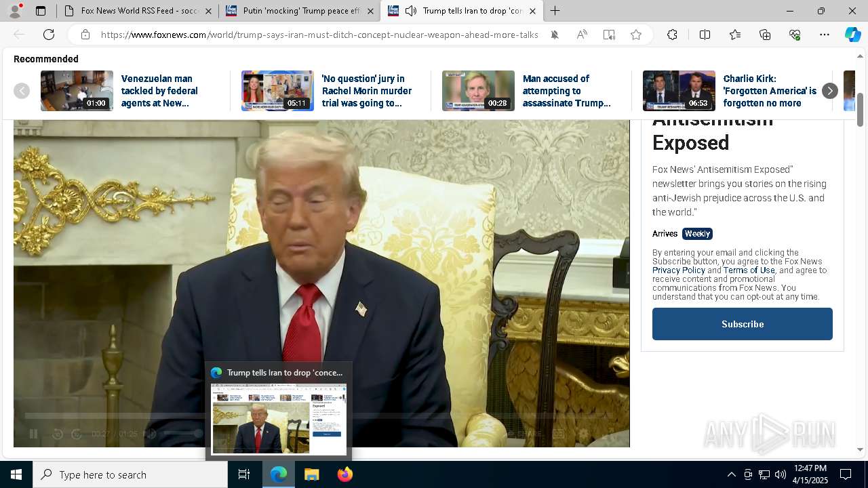
Task: Open Browser essentials heart icon
Action: click(795, 35)
